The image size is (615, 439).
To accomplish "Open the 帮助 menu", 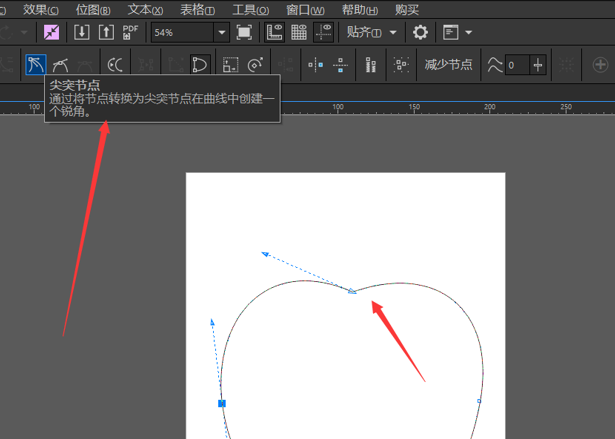I will pos(360,10).
